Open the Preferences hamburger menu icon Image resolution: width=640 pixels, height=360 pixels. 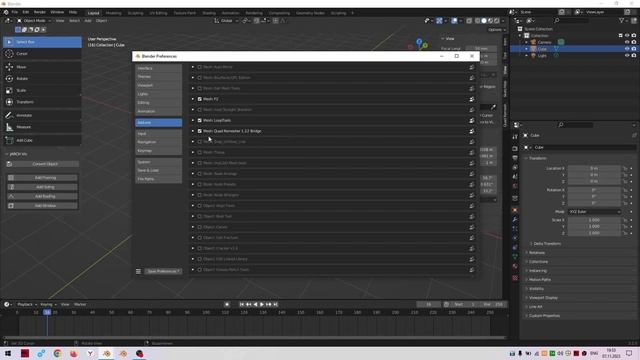(138, 271)
